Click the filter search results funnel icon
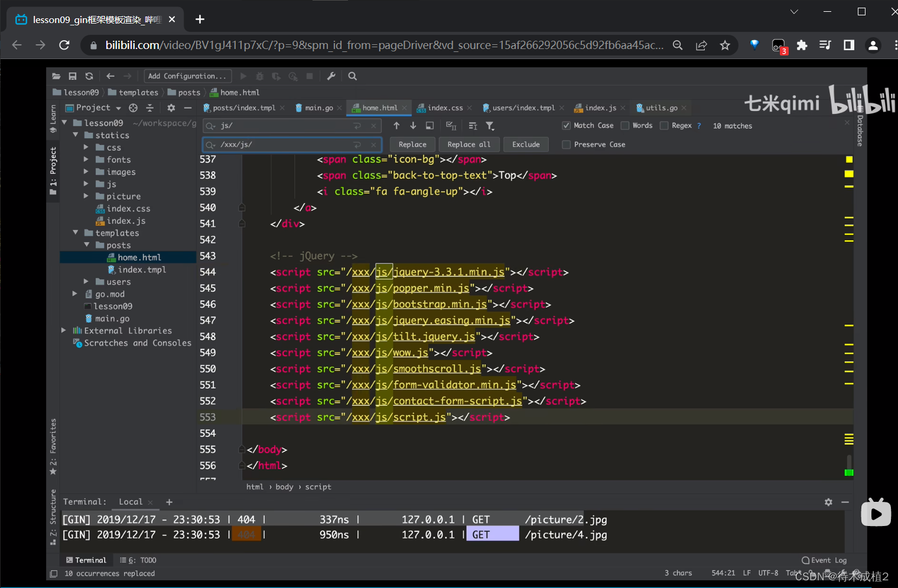Image resolution: width=898 pixels, height=588 pixels. click(490, 126)
